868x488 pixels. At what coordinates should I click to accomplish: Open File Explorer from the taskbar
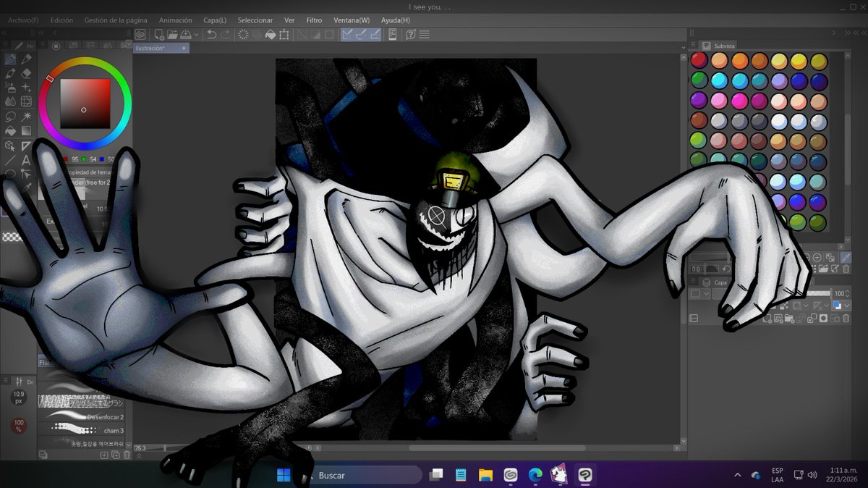click(485, 475)
